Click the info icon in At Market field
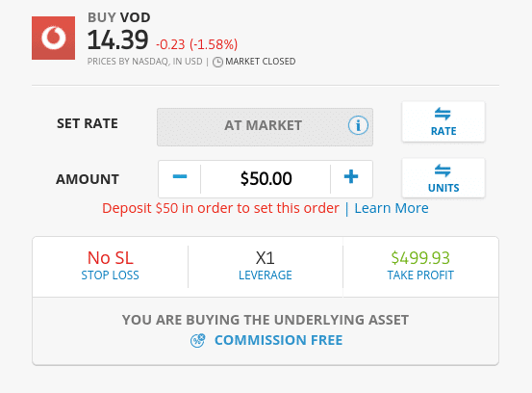 click(x=358, y=125)
